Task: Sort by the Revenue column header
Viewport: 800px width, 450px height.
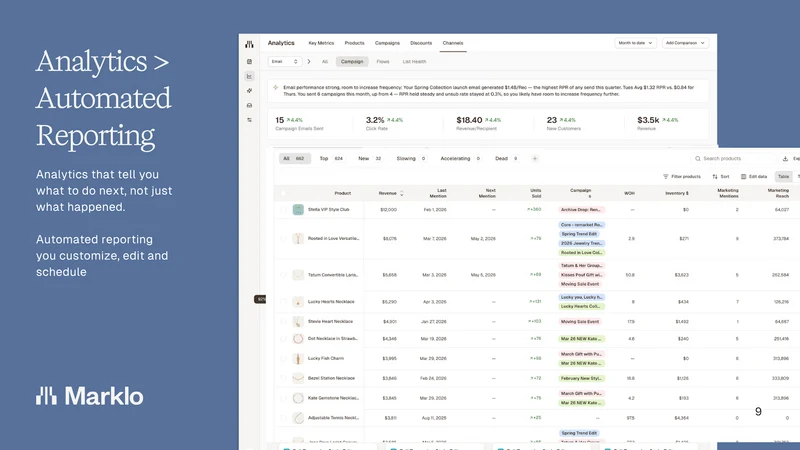Action: coord(391,193)
